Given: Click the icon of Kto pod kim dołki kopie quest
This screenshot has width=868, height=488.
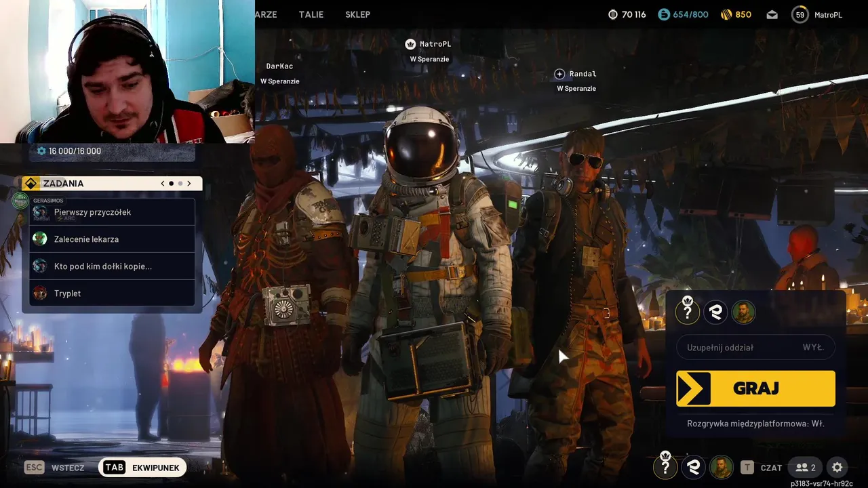Looking at the screenshot, I should click(x=40, y=266).
